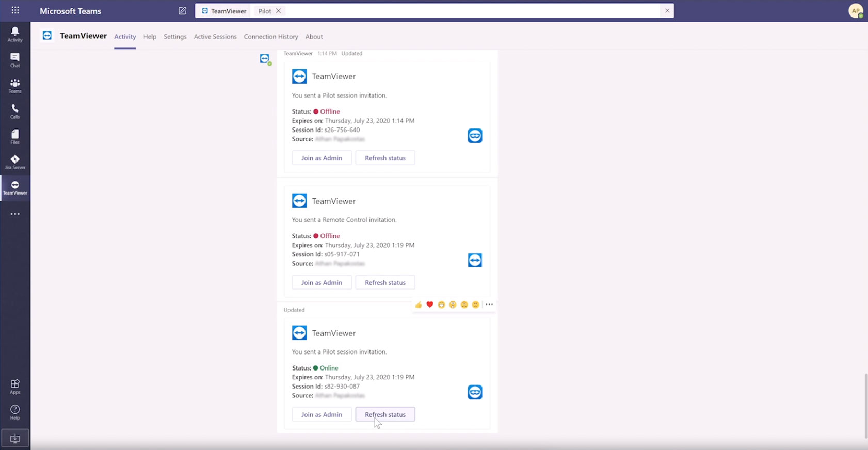Open Files in the left sidebar
Screen dimensions: 868x450
coord(15,137)
